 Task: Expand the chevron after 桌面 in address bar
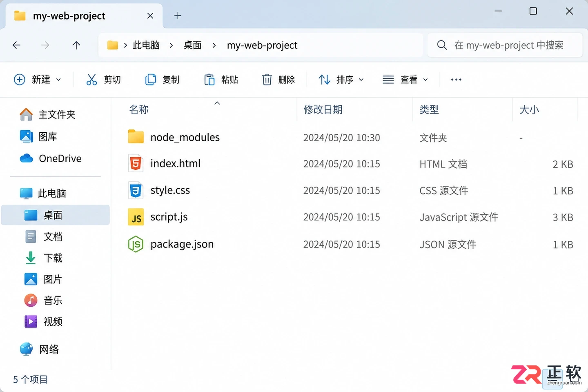(214, 45)
